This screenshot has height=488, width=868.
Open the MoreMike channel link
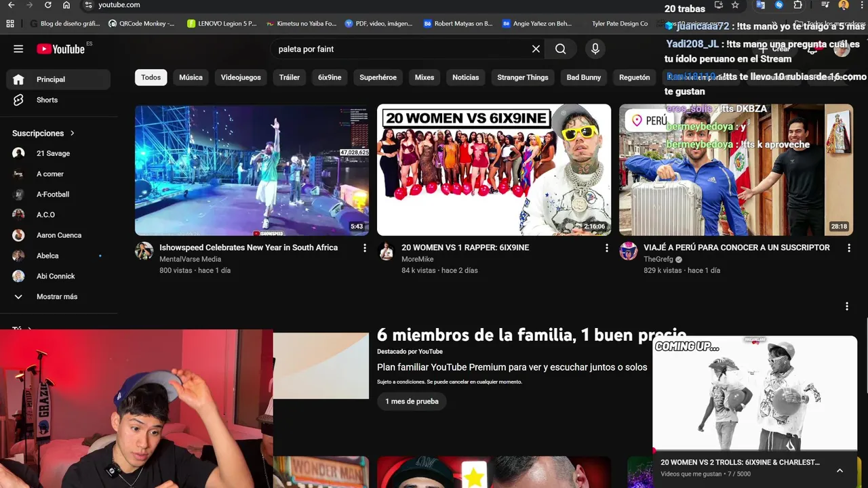click(x=417, y=259)
